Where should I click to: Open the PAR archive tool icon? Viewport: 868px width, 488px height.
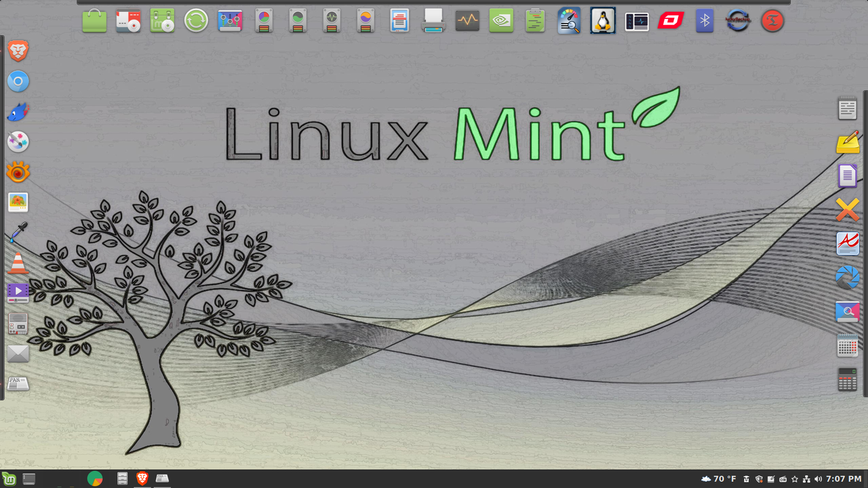(x=18, y=384)
